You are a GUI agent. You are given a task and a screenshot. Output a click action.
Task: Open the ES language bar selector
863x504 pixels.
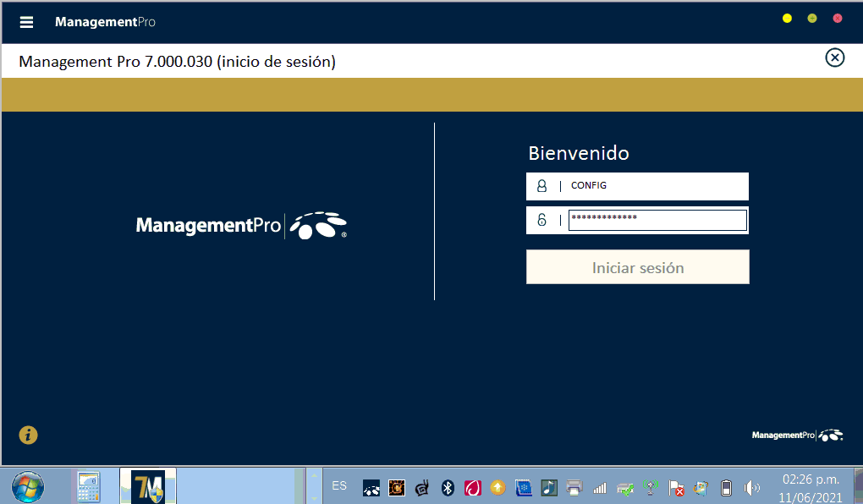[x=339, y=486]
